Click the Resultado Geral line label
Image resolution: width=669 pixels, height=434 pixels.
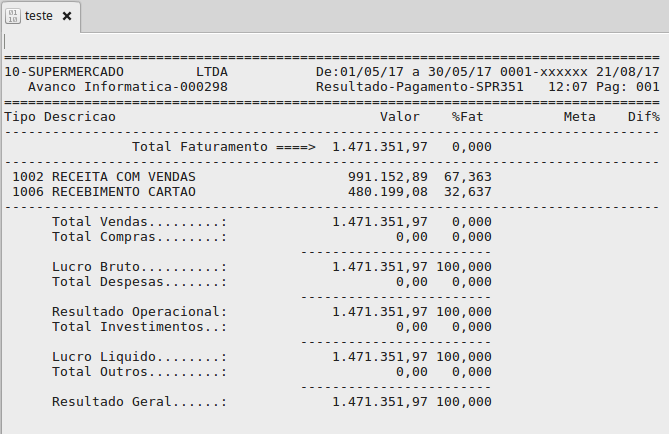point(140,402)
